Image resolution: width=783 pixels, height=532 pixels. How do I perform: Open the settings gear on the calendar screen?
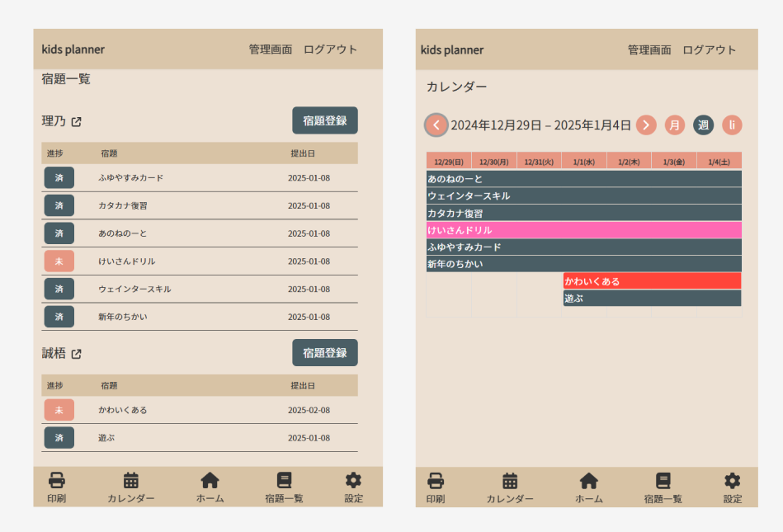[732, 481]
